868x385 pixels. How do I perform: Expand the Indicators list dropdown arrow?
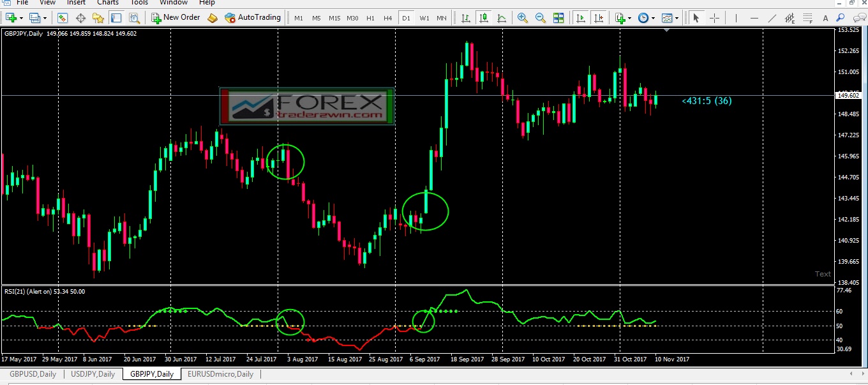tap(630, 18)
